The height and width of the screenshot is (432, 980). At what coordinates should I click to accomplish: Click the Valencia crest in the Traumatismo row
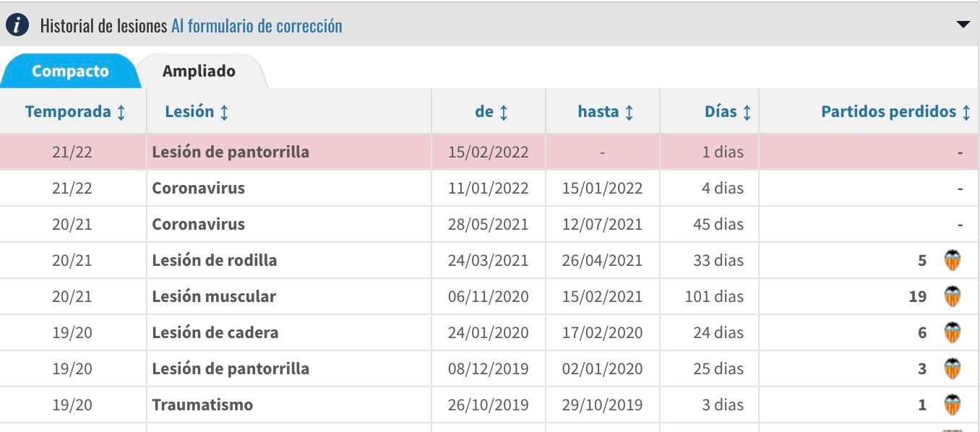click(x=953, y=405)
